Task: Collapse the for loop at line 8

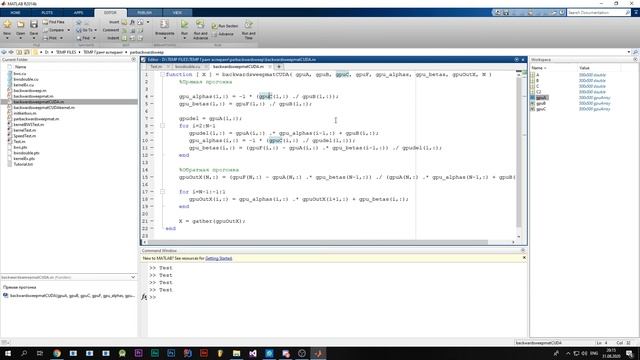Action: 162,126
